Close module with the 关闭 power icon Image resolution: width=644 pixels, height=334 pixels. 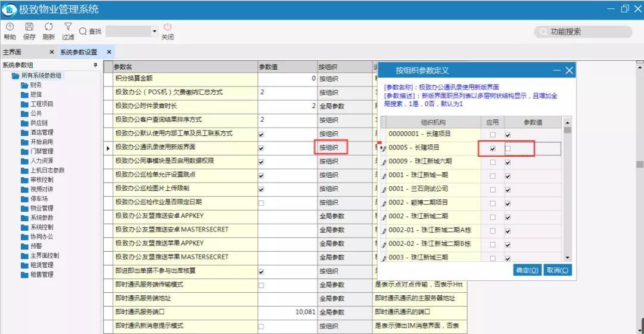click(167, 27)
